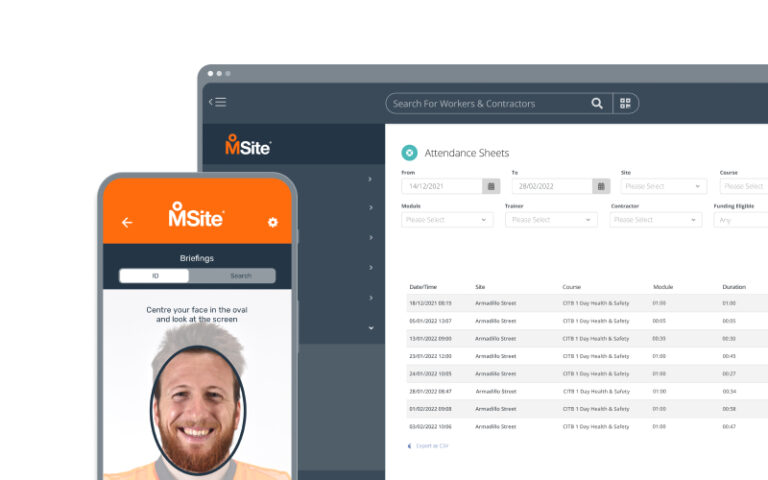Image resolution: width=768 pixels, height=480 pixels.
Task: Open the Site dropdown filter
Action: tap(663, 186)
